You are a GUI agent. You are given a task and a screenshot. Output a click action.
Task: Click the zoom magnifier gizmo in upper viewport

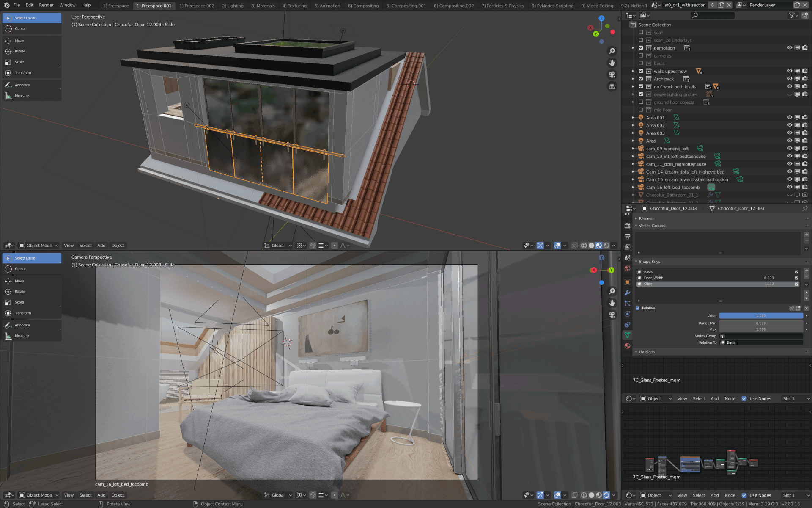612,51
